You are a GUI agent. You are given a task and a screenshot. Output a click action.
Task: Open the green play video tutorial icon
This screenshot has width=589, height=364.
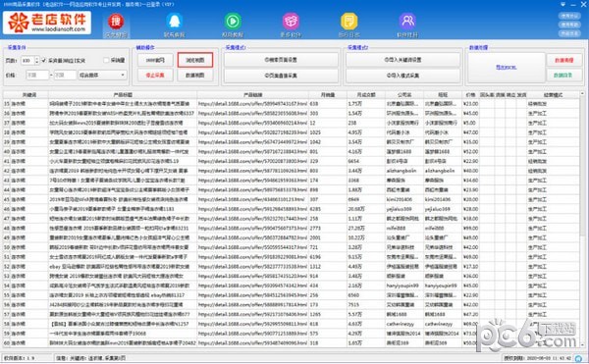pos(233,22)
